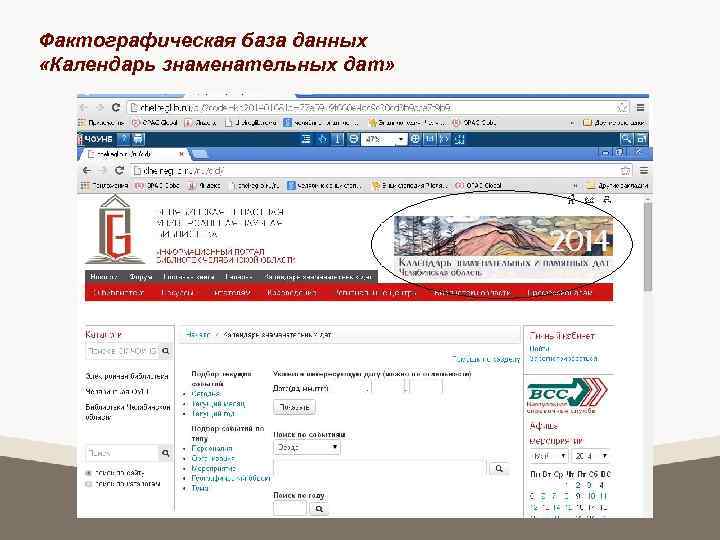Click the Мероприятие event type link
Screen dimensions: 720x540
214,468
